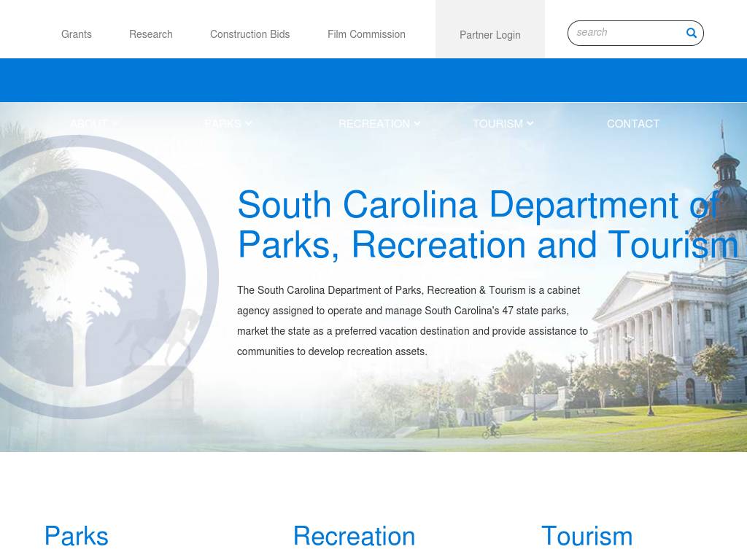Viewport: 747px width, 560px height.
Task: Click the search magnifying glass icon
Action: tap(691, 33)
